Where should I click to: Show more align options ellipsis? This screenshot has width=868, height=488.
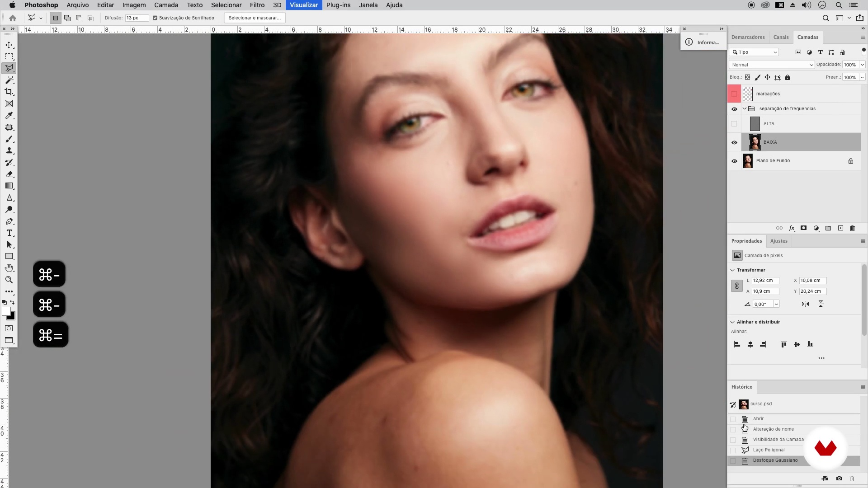pyautogui.click(x=821, y=358)
